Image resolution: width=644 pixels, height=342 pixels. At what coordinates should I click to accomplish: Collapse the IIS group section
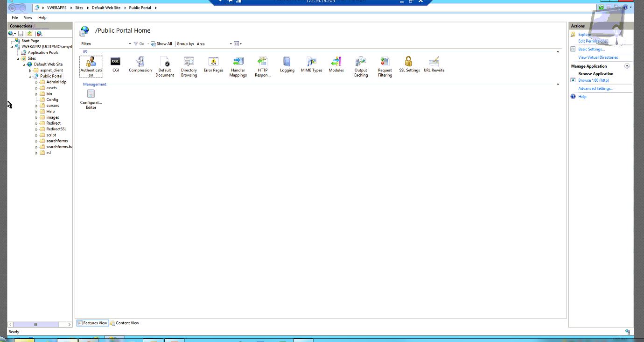[x=558, y=52]
